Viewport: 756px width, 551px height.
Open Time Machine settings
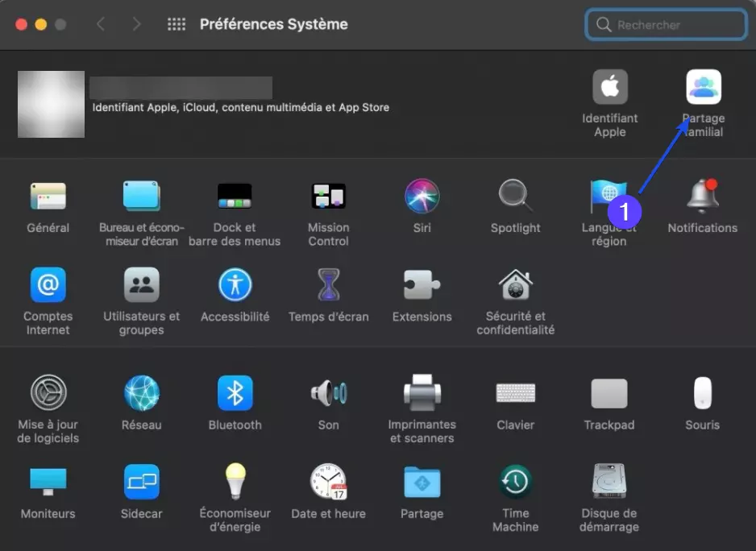(x=515, y=482)
